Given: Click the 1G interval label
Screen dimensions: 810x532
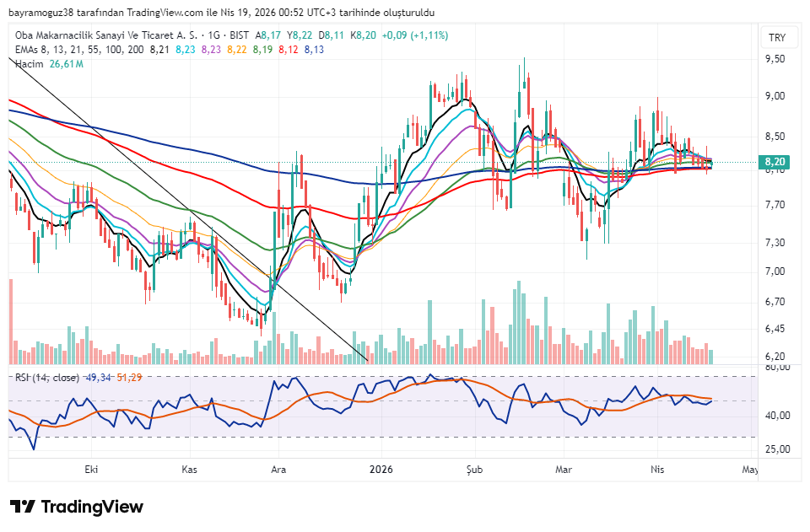Looking at the screenshot, I should tap(214, 35).
